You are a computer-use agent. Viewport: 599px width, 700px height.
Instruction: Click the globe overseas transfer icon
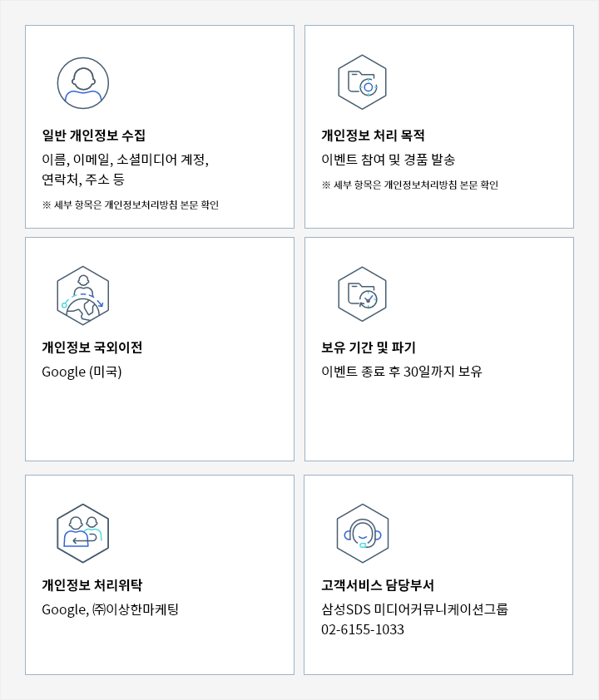pos(83,295)
